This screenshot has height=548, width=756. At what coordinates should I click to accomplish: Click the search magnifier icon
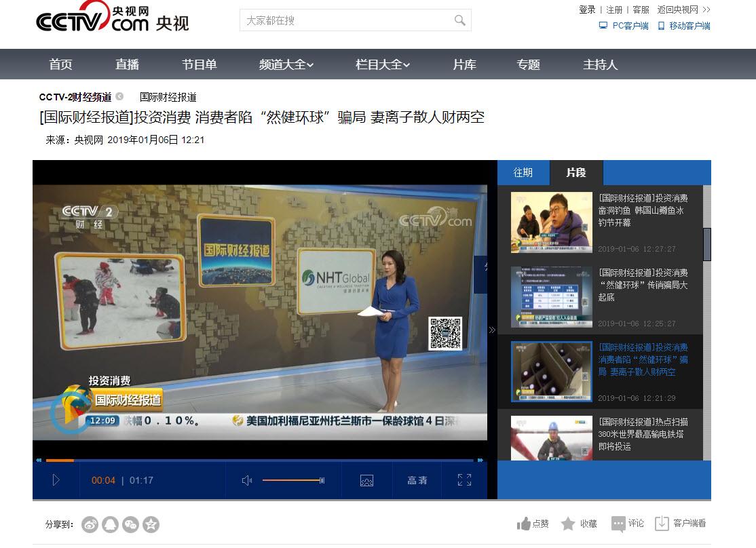pyautogui.click(x=460, y=20)
